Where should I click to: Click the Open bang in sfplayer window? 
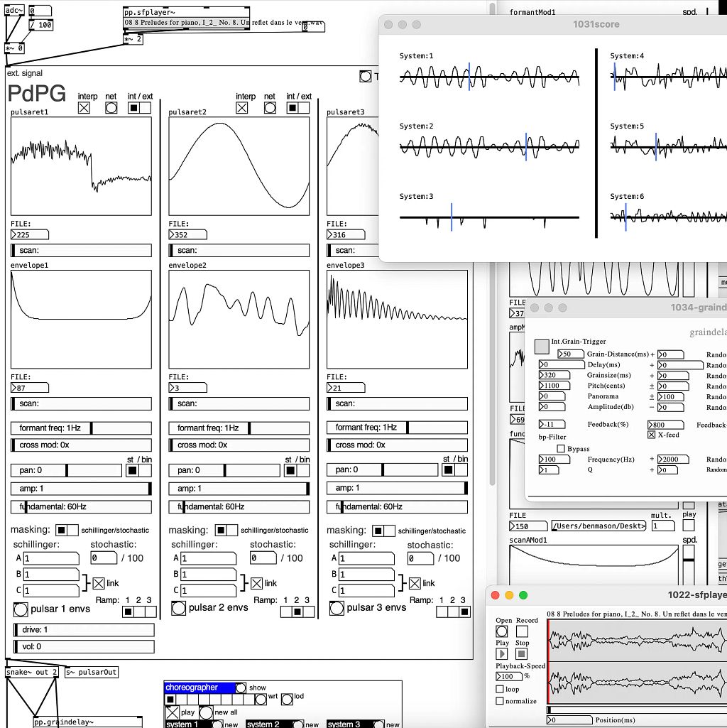[501, 631]
